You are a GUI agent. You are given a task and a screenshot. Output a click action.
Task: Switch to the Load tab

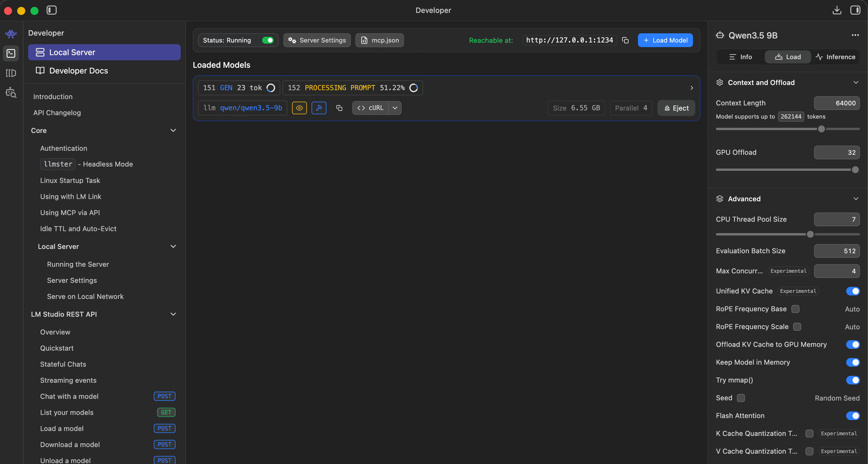788,57
